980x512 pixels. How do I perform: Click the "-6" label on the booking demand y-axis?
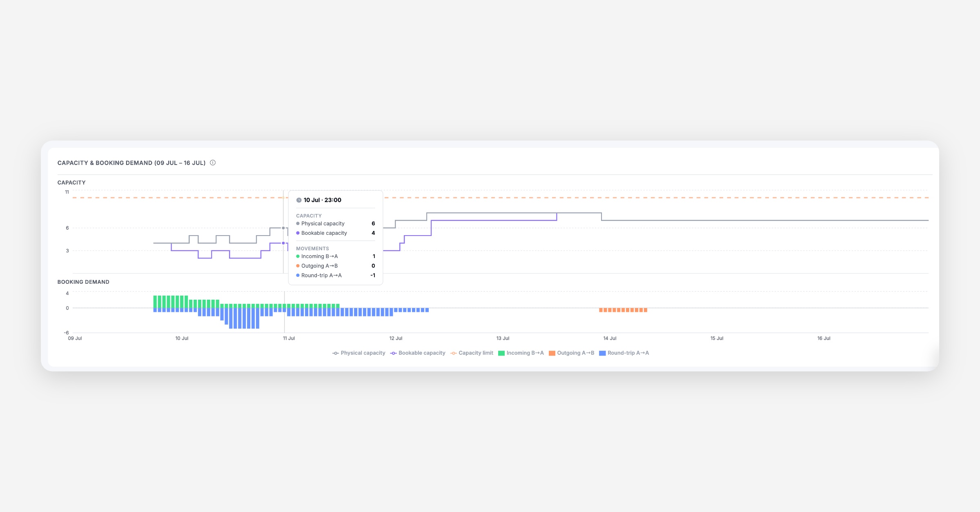[66, 332]
